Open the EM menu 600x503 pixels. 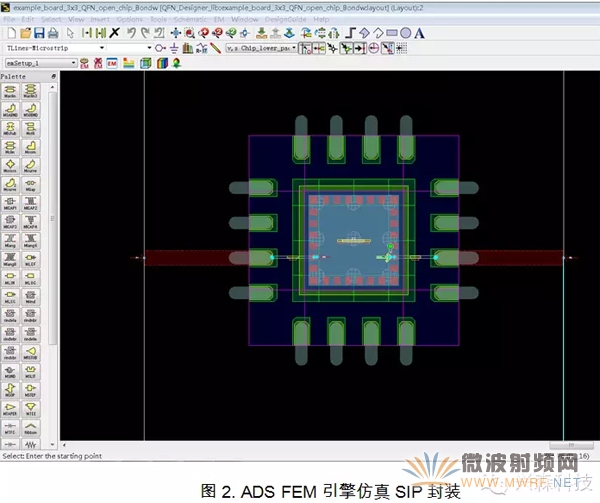click(x=219, y=19)
